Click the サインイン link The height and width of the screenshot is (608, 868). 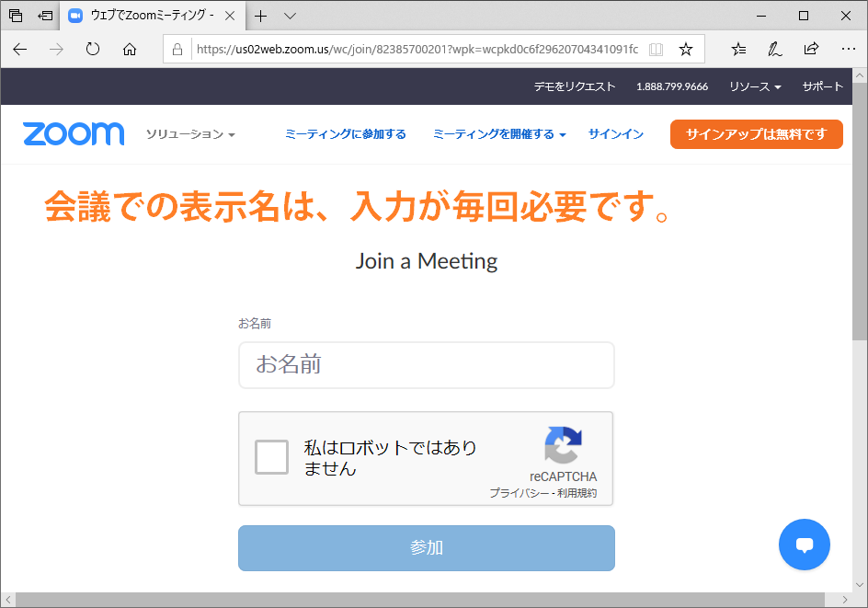[x=615, y=134]
